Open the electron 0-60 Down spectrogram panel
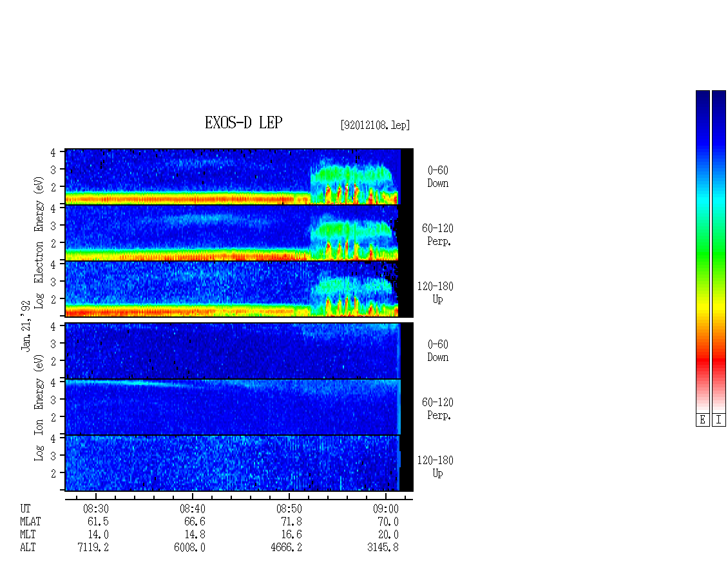Image resolution: width=728 pixels, height=564 pixels. click(238, 177)
